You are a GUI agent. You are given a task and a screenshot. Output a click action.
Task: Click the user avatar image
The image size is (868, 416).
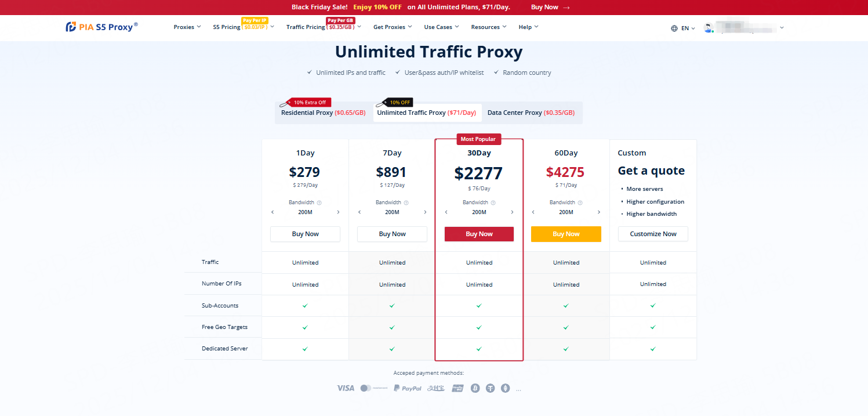coord(708,27)
